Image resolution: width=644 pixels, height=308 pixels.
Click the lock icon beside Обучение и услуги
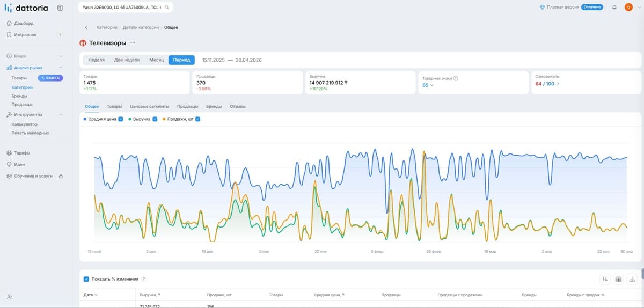[61, 176]
